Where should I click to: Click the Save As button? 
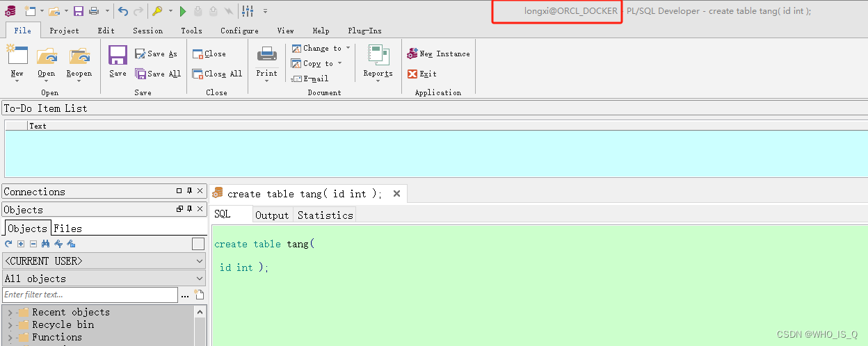(156, 54)
